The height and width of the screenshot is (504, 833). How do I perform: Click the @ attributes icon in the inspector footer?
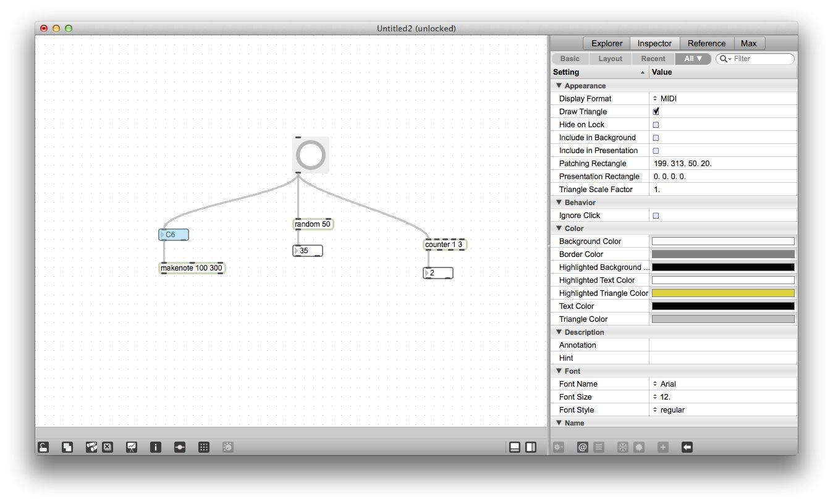581,447
